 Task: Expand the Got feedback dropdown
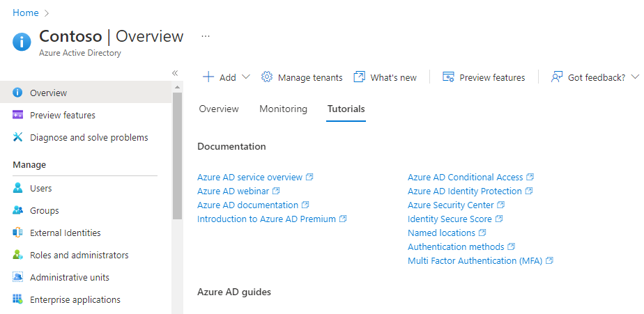click(x=635, y=77)
